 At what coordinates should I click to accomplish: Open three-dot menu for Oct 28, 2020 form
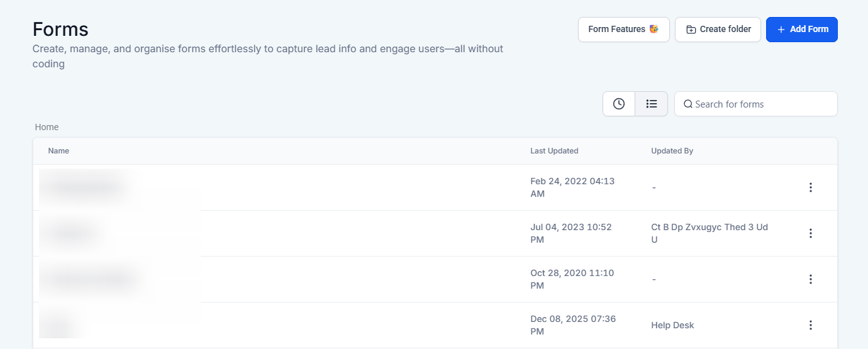tap(811, 279)
